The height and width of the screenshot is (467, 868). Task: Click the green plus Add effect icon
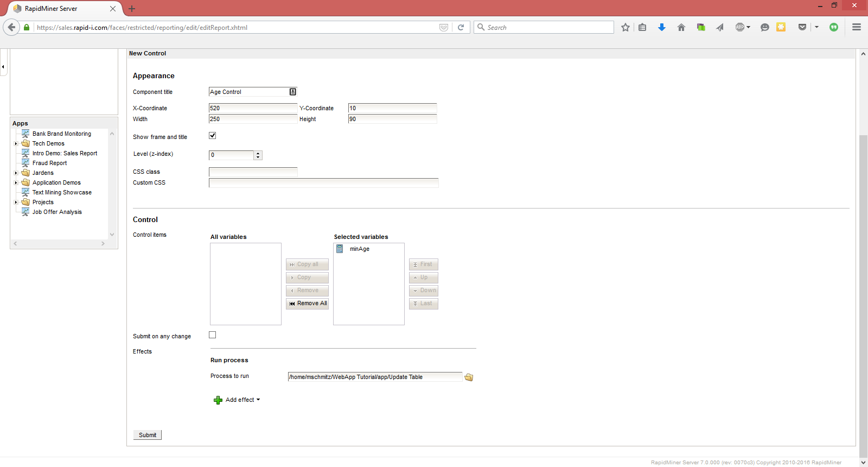(218, 400)
